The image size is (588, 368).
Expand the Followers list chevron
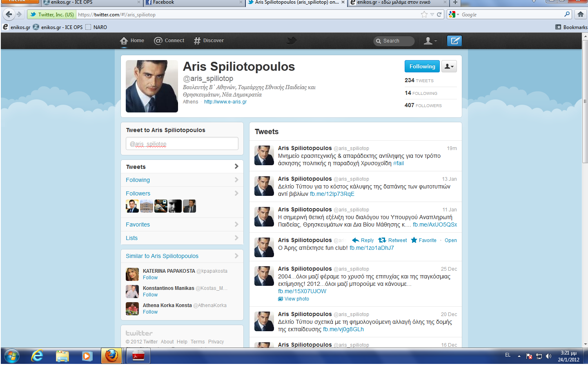(x=236, y=193)
